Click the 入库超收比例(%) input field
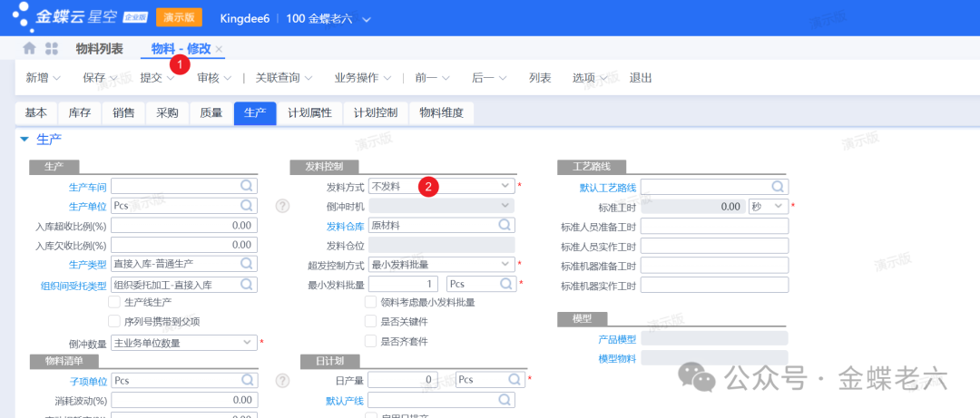This screenshot has width=980, height=418. [182, 225]
